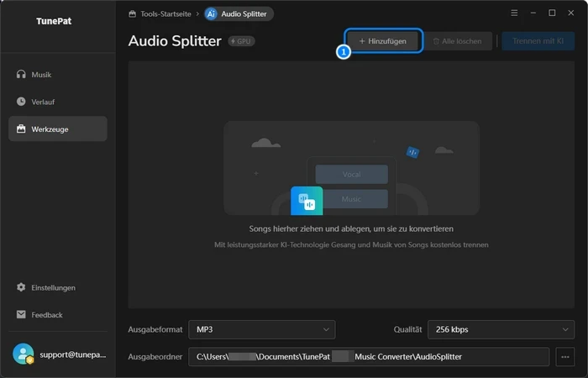Select the Werkzeuge sidebar item
This screenshot has width=588, height=378.
point(58,129)
